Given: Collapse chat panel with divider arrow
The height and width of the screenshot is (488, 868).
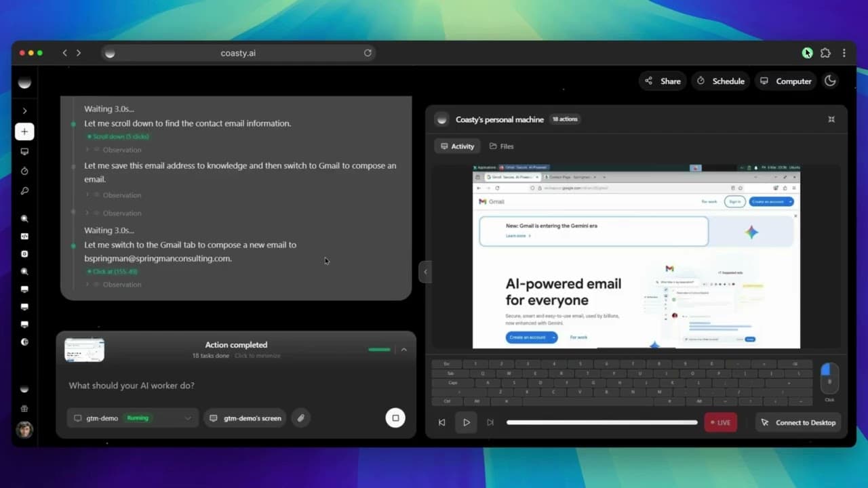Looking at the screenshot, I should click(x=425, y=272).
